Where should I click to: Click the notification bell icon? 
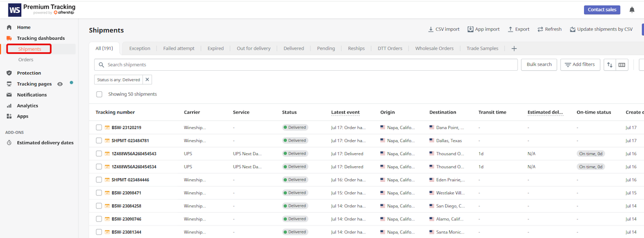coord(632,10)
